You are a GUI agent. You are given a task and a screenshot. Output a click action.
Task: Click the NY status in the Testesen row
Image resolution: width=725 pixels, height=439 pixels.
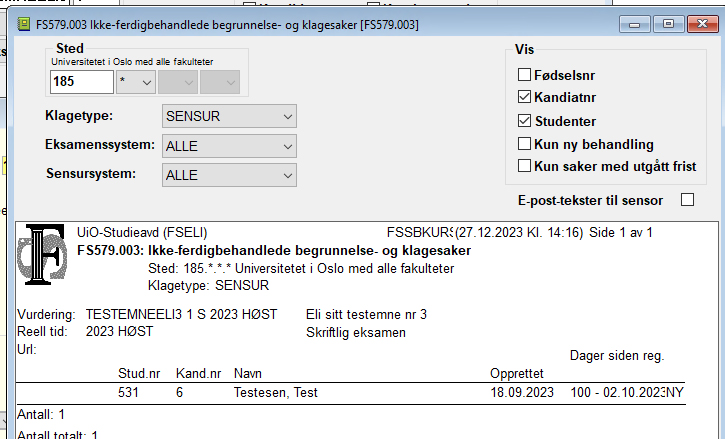point(675,393)
